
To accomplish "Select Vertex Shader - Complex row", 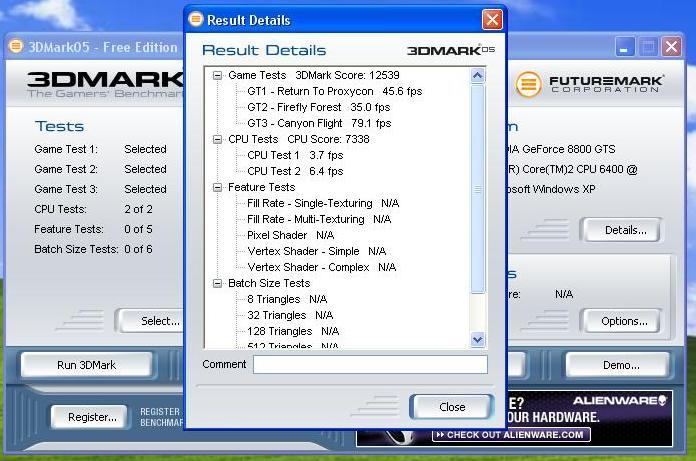I will click(322, 267).
